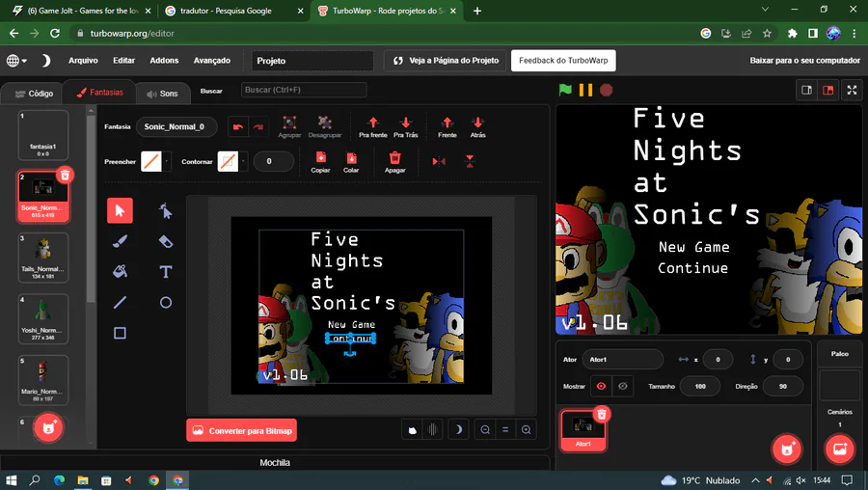This screenshot has width=868, height=490.
Task: Select the arrow Select tool
Action: click(120, 210)
